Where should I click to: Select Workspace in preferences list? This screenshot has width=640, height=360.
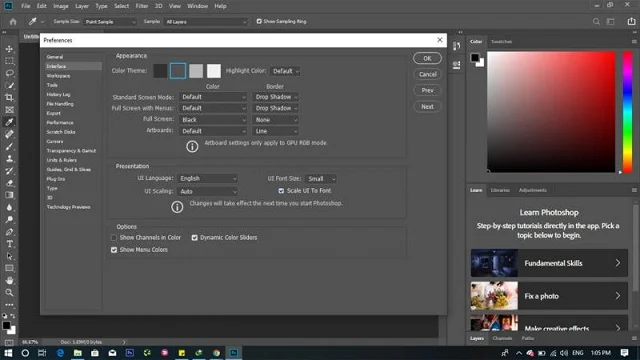58,76
